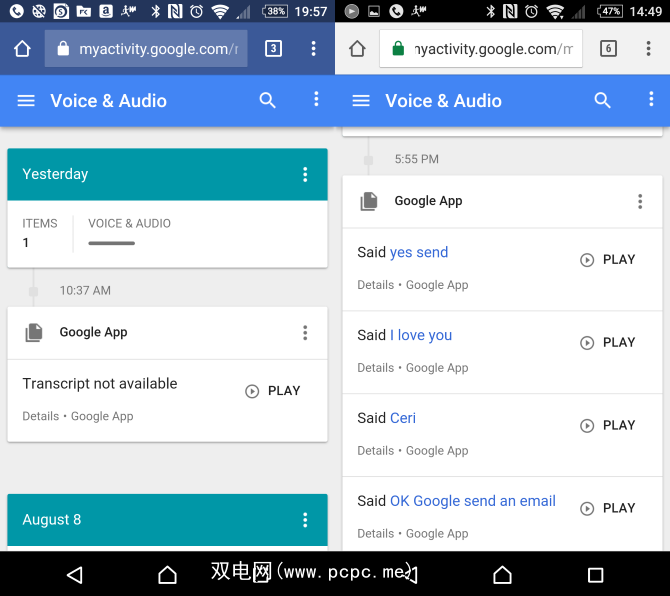
Task: Click the 10:37 AM timestamp
Action: (85, 291)
